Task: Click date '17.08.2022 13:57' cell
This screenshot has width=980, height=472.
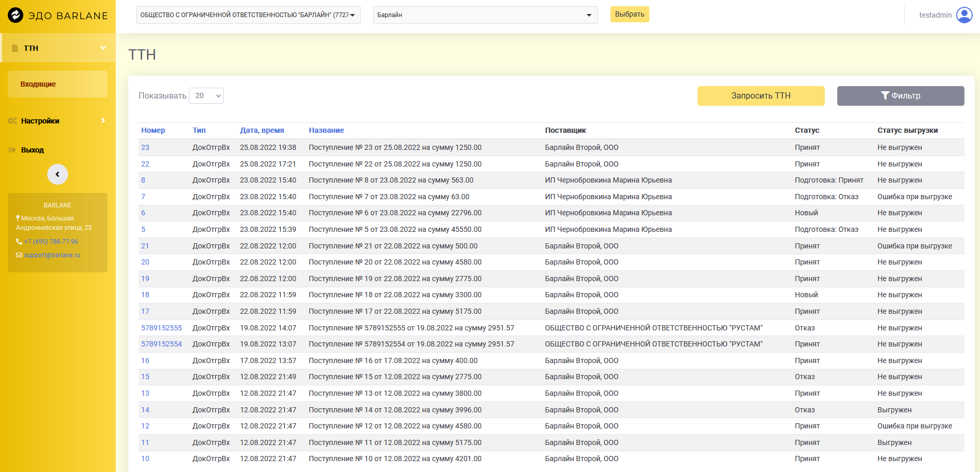Action: pyautogui.click(x=268, y=360)
